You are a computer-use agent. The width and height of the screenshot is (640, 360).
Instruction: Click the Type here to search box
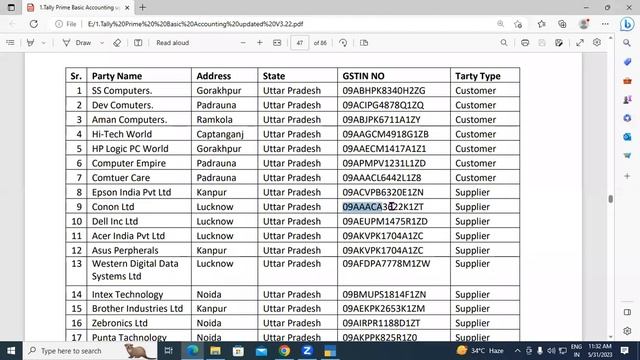90,351
